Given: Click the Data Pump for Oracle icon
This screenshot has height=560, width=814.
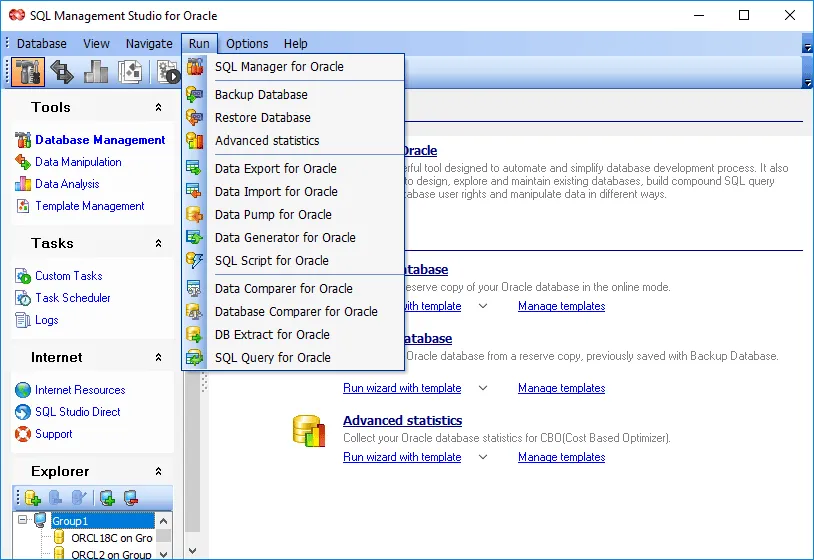Looking at the screenshot, I should [x=195, y=214].
